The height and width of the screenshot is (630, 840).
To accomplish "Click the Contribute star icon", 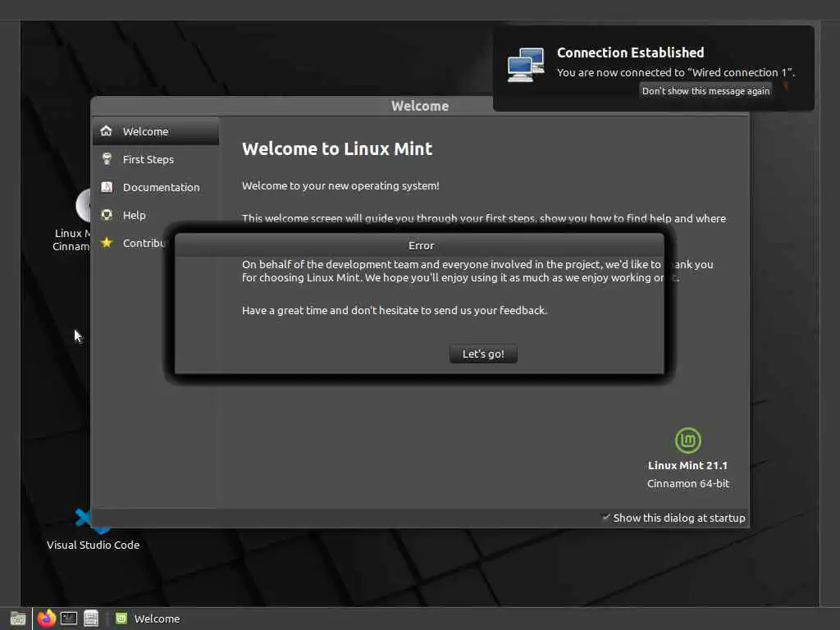I will coord(107,243).
